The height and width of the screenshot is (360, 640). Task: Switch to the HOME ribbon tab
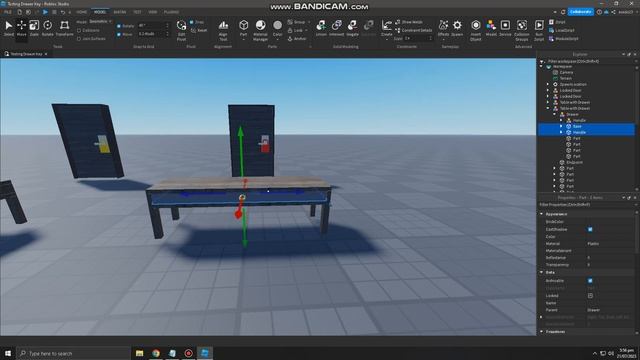click(x=82, y=12)
